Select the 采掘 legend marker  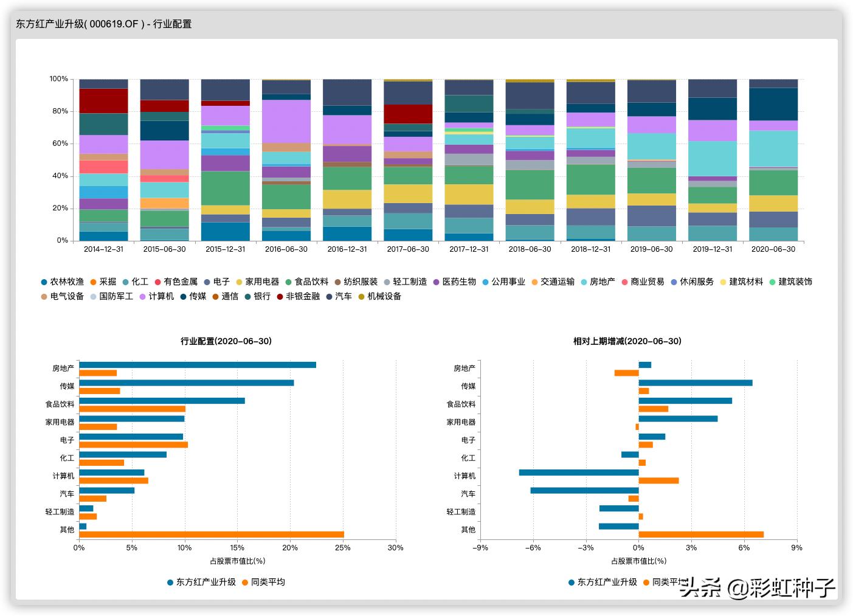point(92,282)
